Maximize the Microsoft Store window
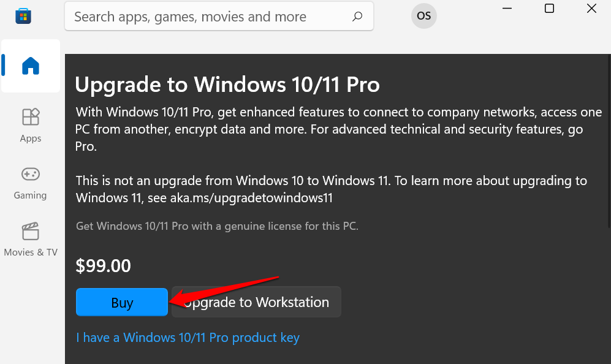Viewport: 611px width, 364px height. click(549, 8)
